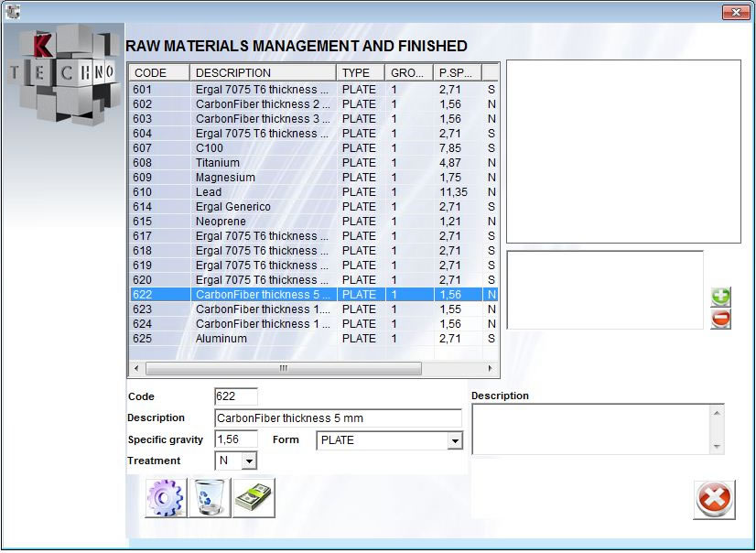This screenshot has width=756, height=553.
Task: Select the C100 material row
Action: (314, 148)
